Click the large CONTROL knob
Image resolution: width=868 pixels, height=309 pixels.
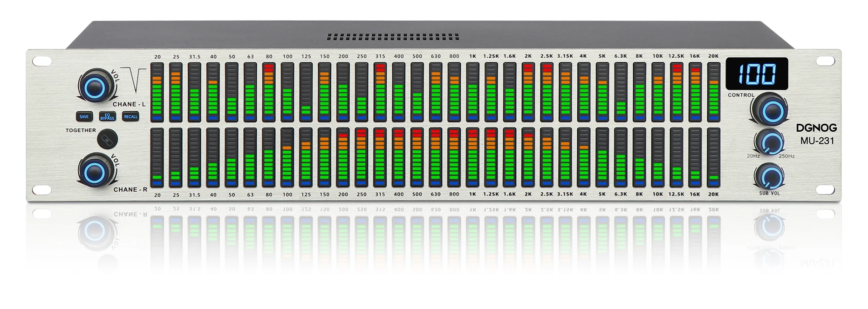[x=770, y=111]
